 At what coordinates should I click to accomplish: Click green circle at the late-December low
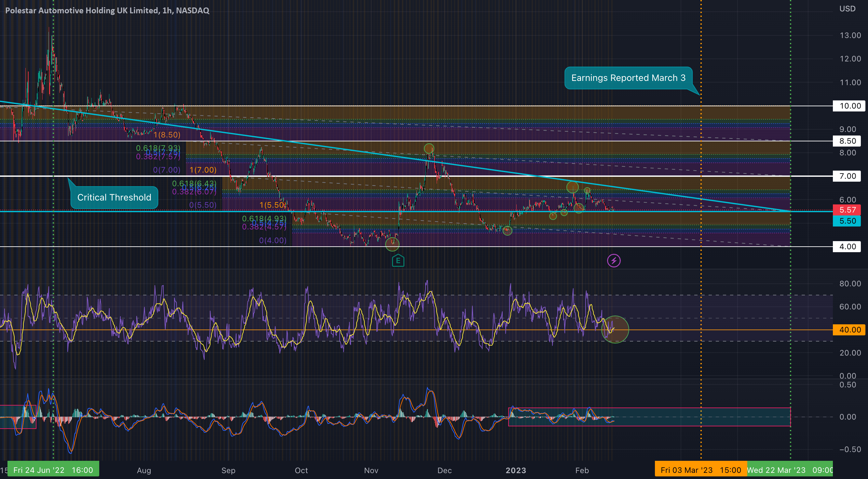click(508, 231)
